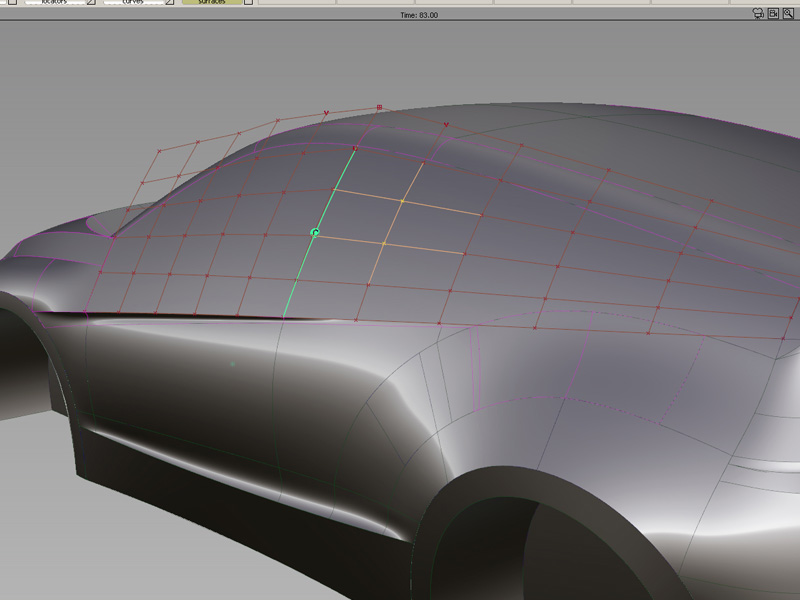Select the upper yellow highlighted CV

pyautogui.click(x=402, y=201)
